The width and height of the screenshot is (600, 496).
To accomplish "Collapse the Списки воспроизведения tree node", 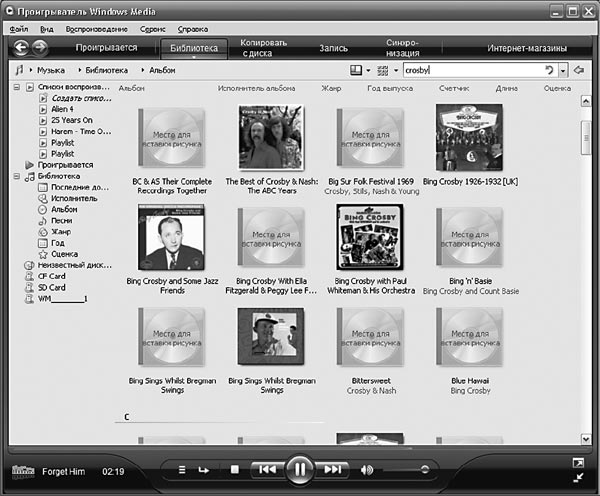I will pyautogui.click(x=17, y=87).
